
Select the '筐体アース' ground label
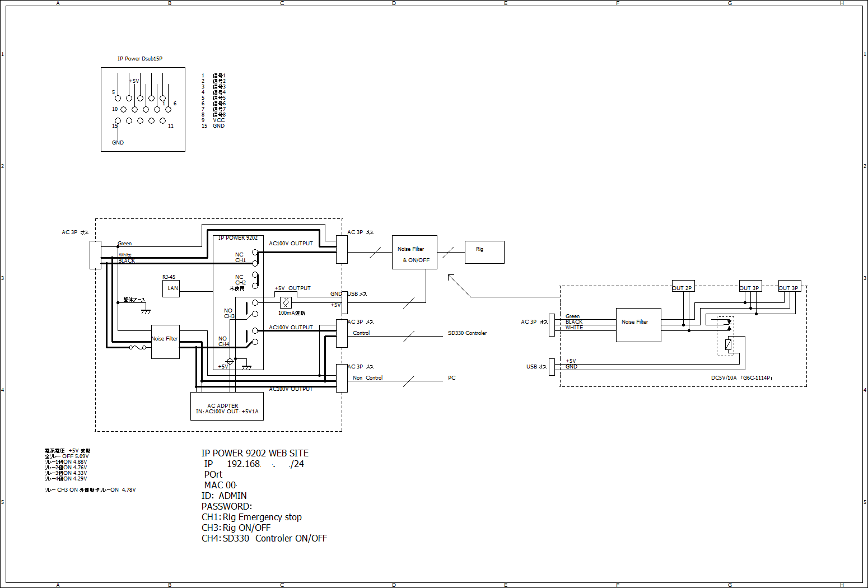tap(134, 300)
